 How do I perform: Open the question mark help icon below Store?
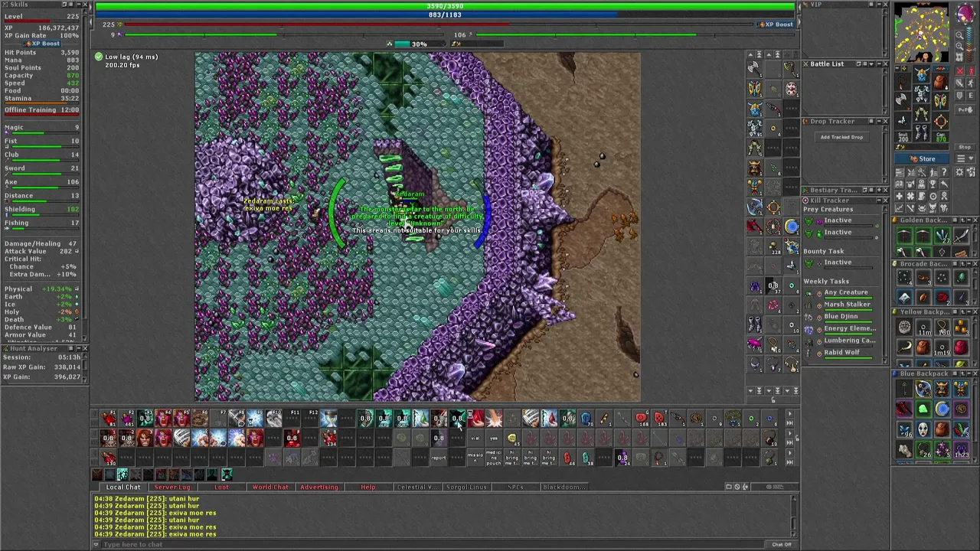coord(944,171)
